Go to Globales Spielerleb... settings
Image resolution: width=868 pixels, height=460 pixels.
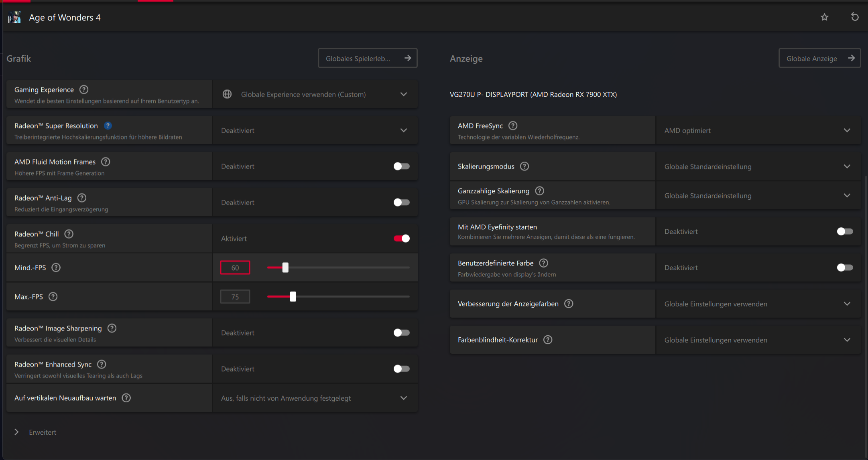tap(368, 58)
